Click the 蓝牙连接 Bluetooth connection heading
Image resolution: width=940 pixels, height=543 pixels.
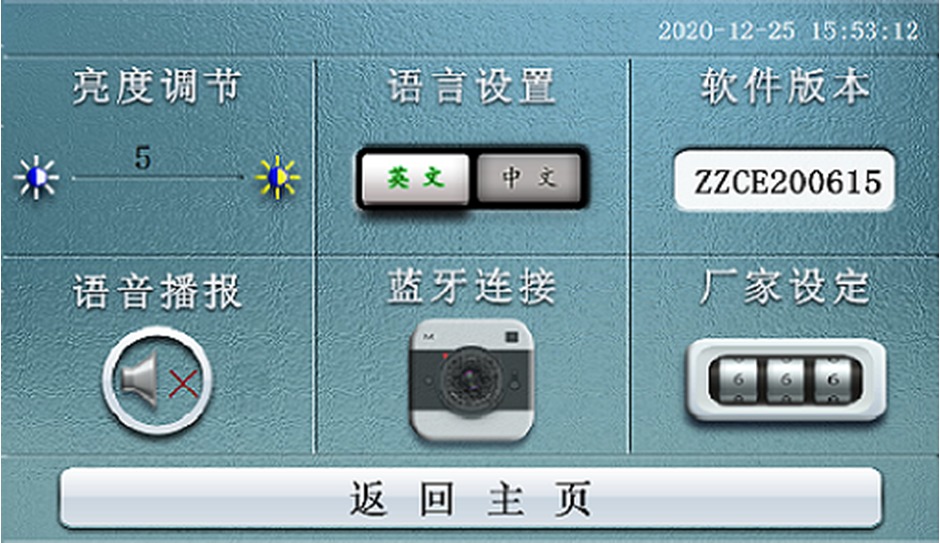[472, 286]
